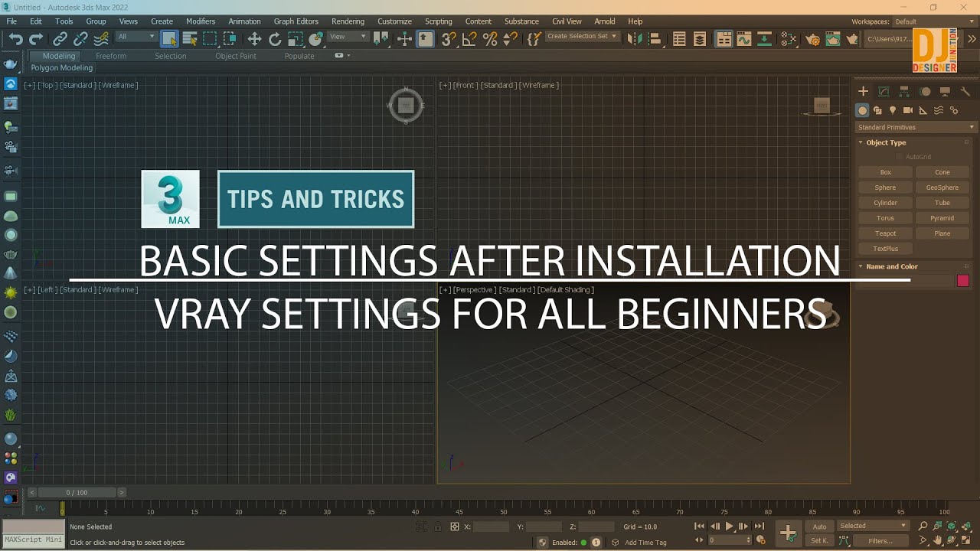Click the Undo arrow icon
This screenshot has width=980, height=551.
(x=15, y=39)
